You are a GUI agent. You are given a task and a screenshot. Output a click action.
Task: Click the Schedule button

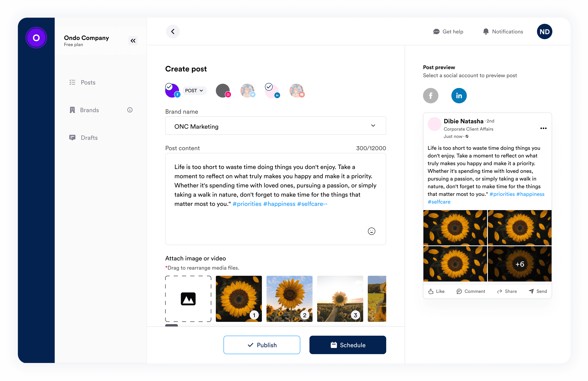(x=347, y=345)
